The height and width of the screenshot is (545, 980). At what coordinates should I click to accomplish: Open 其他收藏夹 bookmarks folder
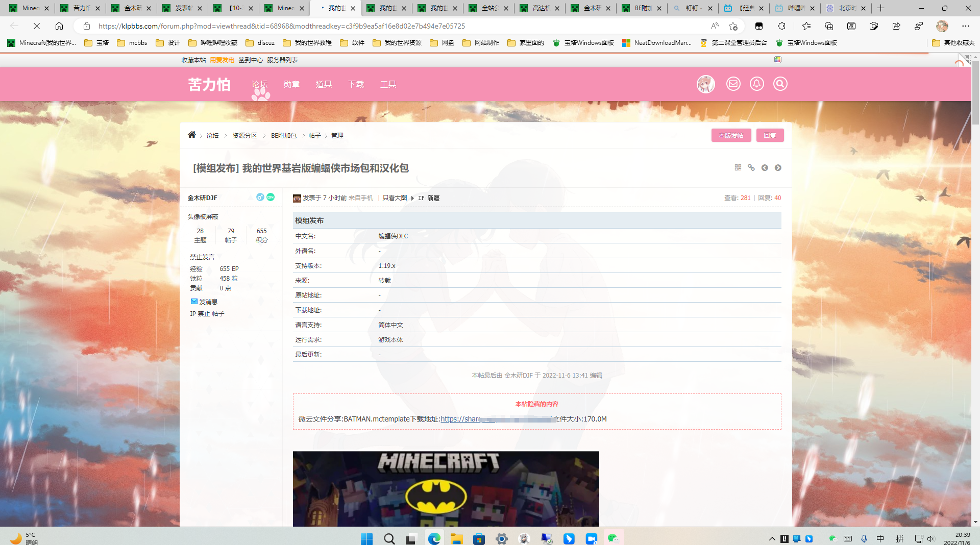953,43
